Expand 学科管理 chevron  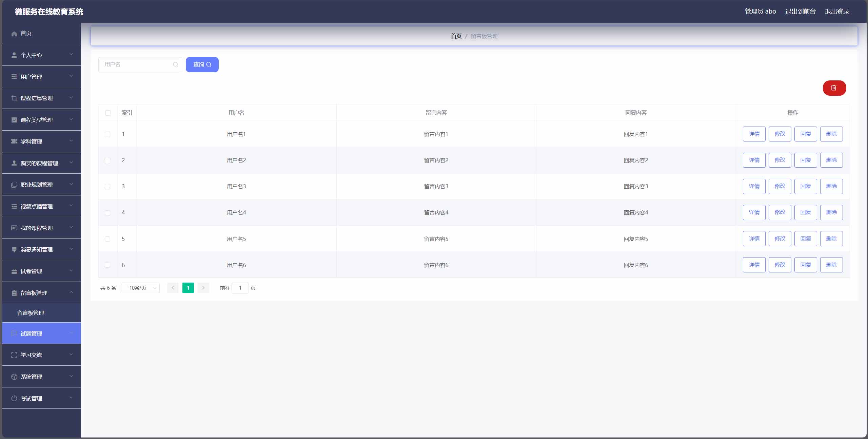tap(71, 141)
